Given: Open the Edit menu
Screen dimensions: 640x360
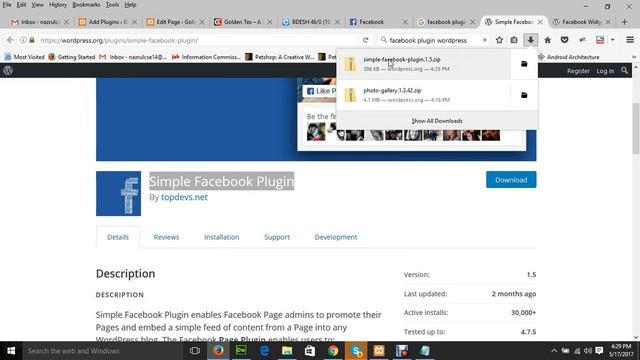Looking at the screenshot, I should (21, 5).
